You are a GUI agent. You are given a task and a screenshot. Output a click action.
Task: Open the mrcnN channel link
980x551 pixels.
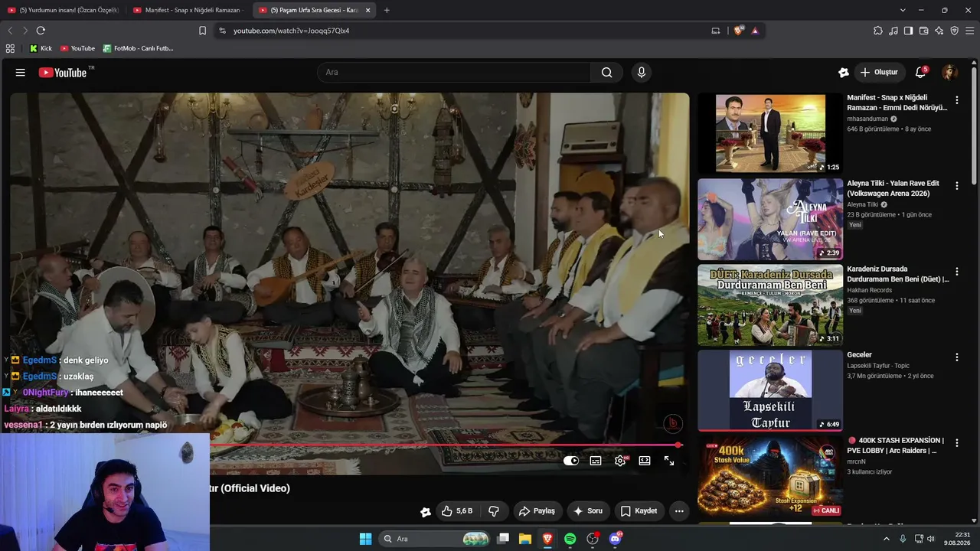856,461
